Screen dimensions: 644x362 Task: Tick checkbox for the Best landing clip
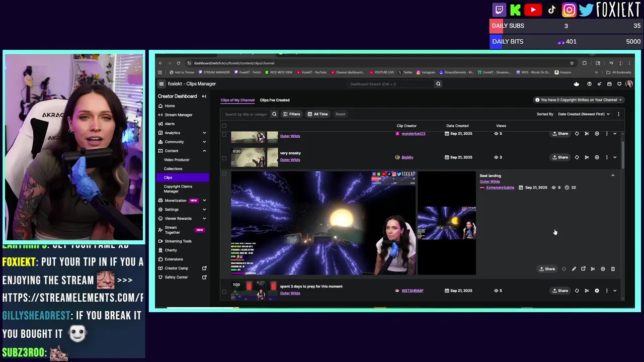pyautogui.click(x=224, y=174)
